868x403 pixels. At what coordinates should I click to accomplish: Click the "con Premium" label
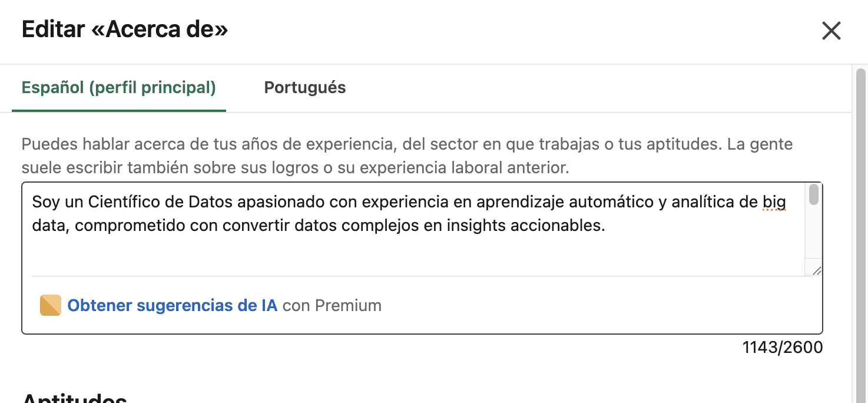[332, 305]
